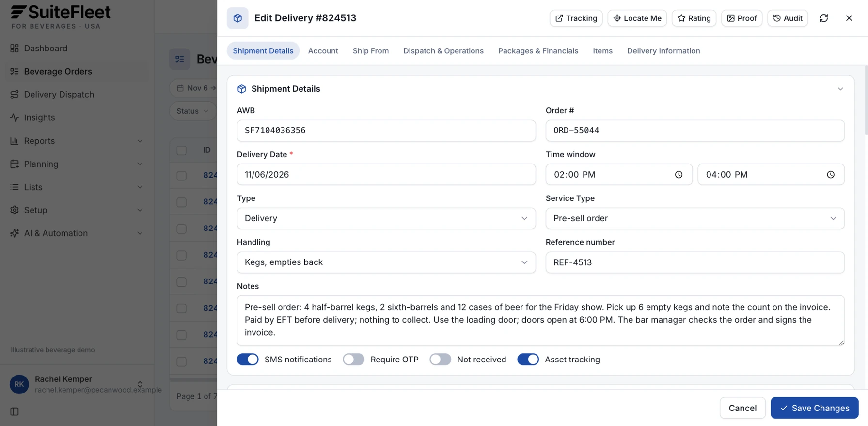Click the Lists sidebar icon
This screenshot has width=868, height=426.
pyautogui.click(x=15, y=187)
